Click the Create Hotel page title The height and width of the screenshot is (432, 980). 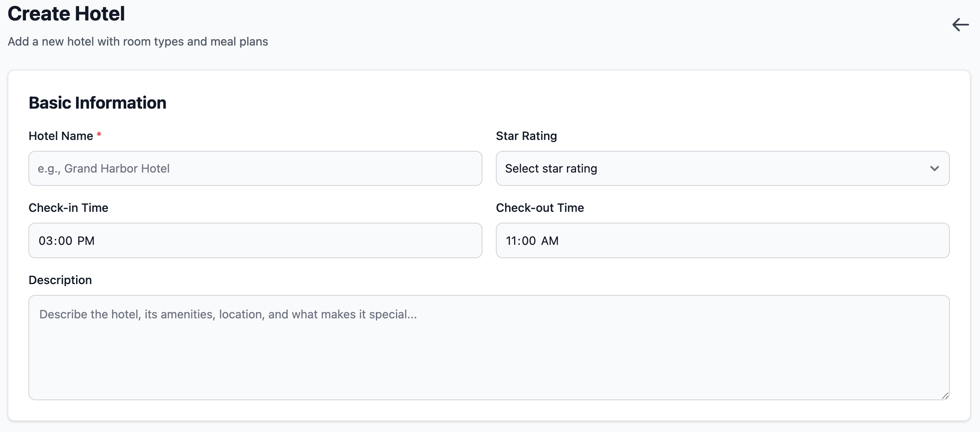click(x=66, y=14)
